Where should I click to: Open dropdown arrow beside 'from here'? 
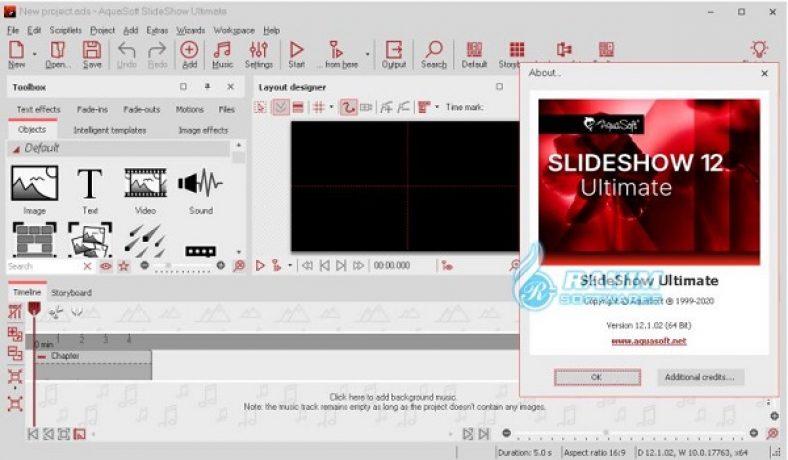coord(367,54)
